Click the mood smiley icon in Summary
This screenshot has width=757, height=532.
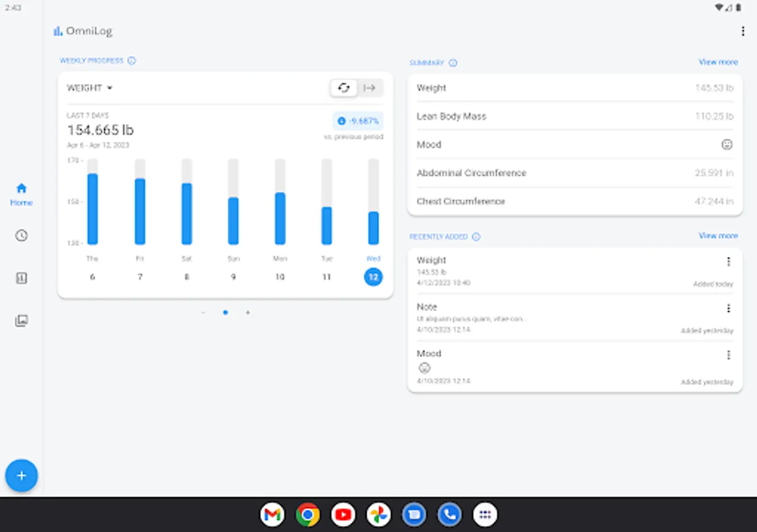727,145
